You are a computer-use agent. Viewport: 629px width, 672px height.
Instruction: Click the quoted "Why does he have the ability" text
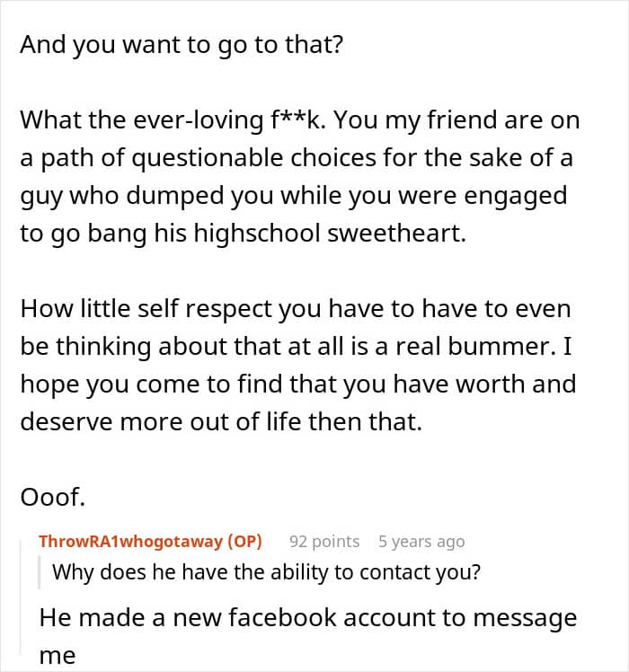266,572
